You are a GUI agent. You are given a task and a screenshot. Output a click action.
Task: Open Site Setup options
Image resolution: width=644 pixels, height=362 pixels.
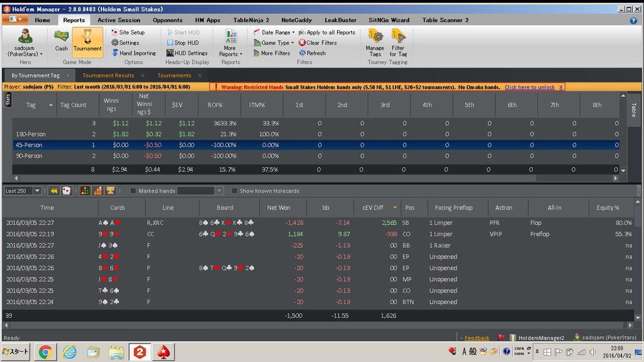128,32
